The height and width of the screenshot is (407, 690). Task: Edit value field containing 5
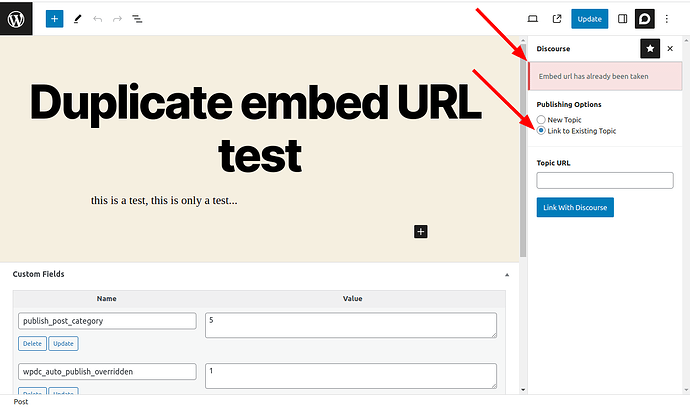pos(351,325)
